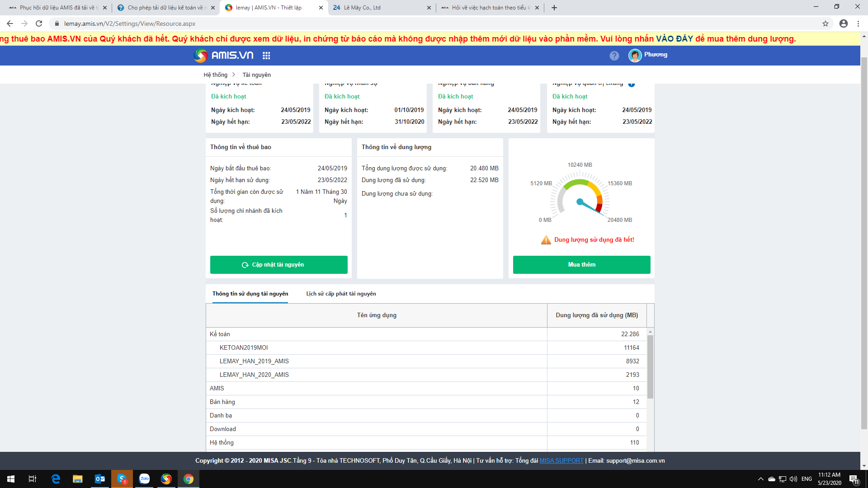Image resolution: width=868 pixels, height=488 pixels.
Task: Click the address bar URL
Action: 130,23
